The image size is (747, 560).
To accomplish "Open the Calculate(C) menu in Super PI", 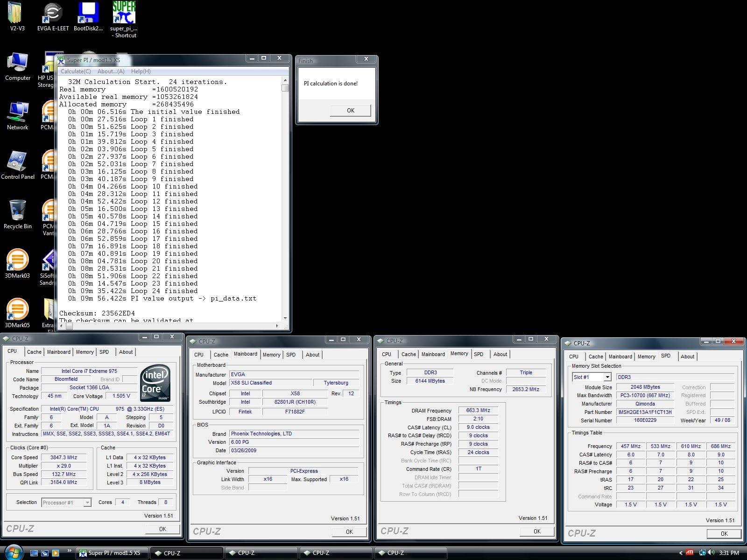I will point(76,71).
